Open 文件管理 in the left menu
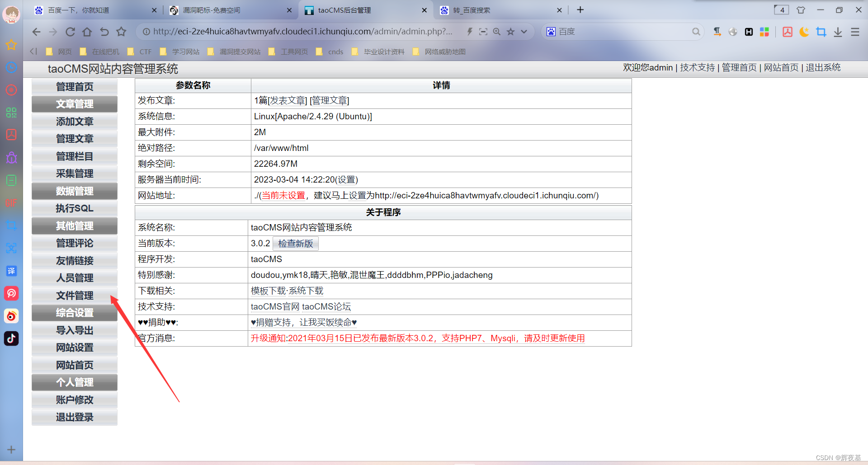 (x=75, y=296)
